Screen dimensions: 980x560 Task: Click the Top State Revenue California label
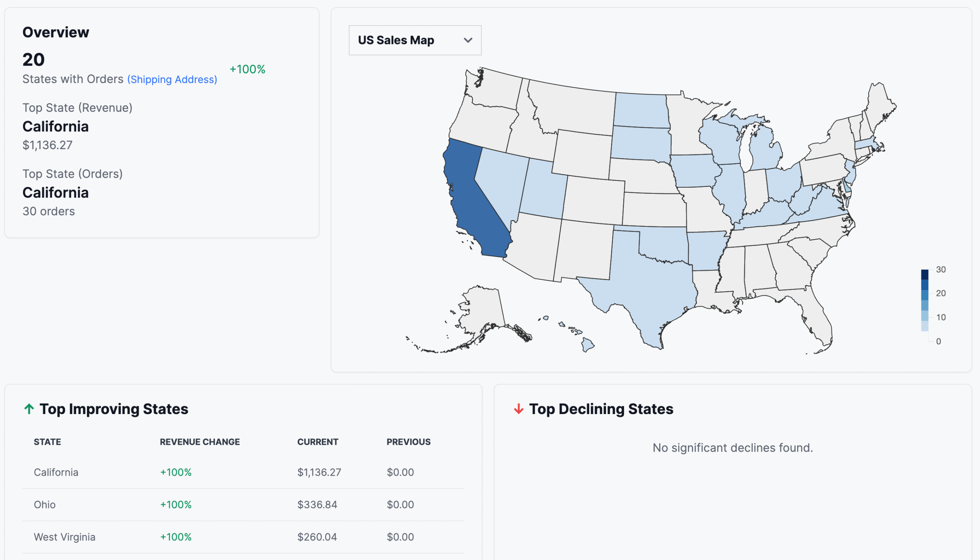coord(56,126)
